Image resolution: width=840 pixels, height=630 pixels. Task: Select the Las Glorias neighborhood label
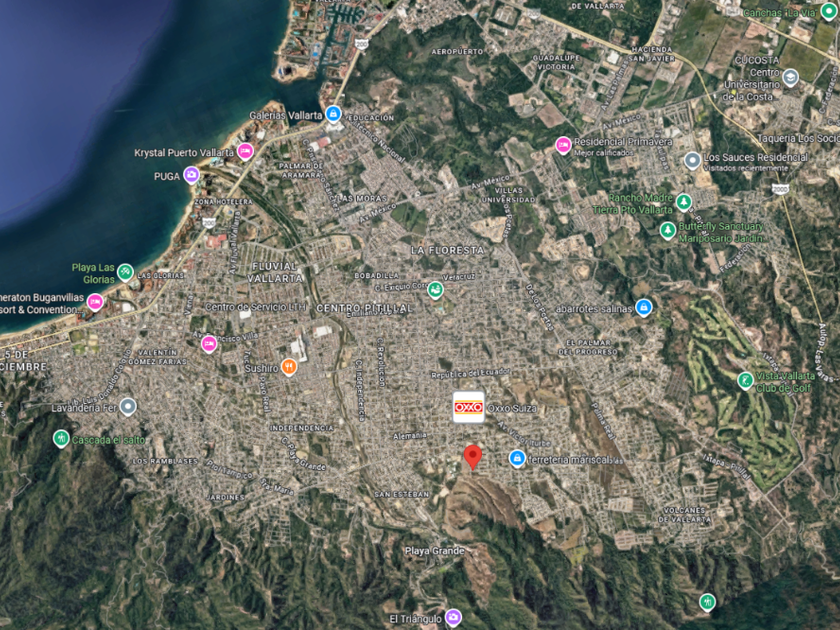coord(161,275)
